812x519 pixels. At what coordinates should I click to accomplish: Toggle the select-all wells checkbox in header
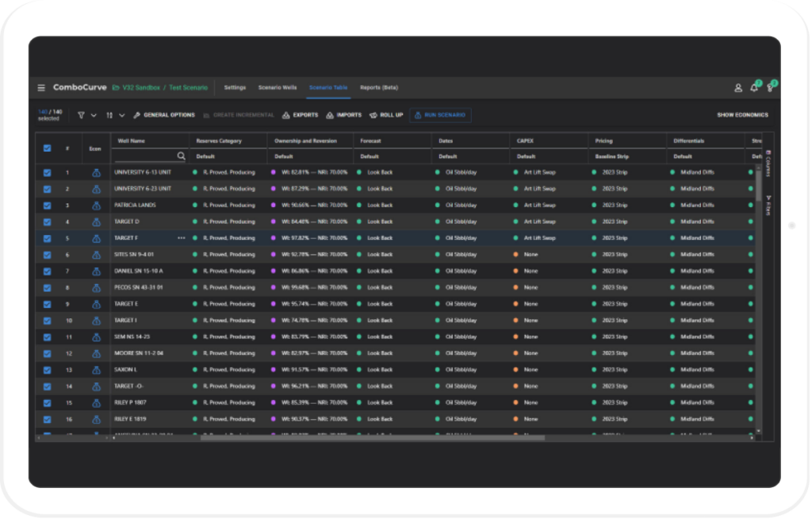coord(47,148)
